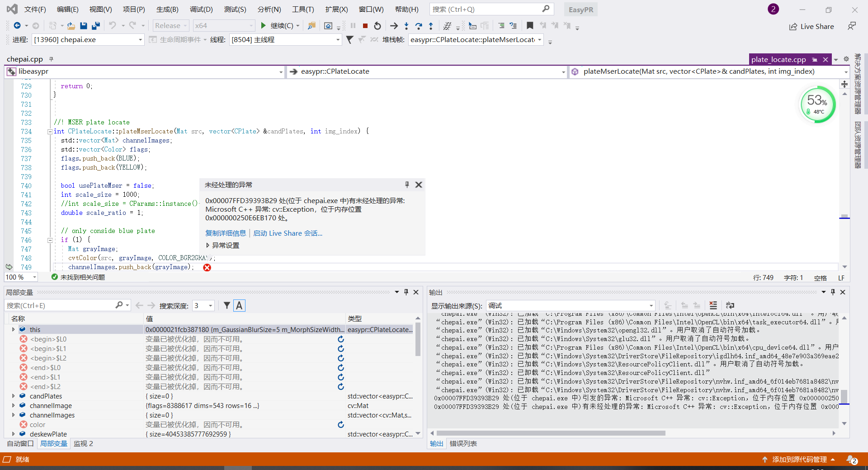Toggle pin on plate_locate.cpp tab
868x470 pixels.
(815, 59)
